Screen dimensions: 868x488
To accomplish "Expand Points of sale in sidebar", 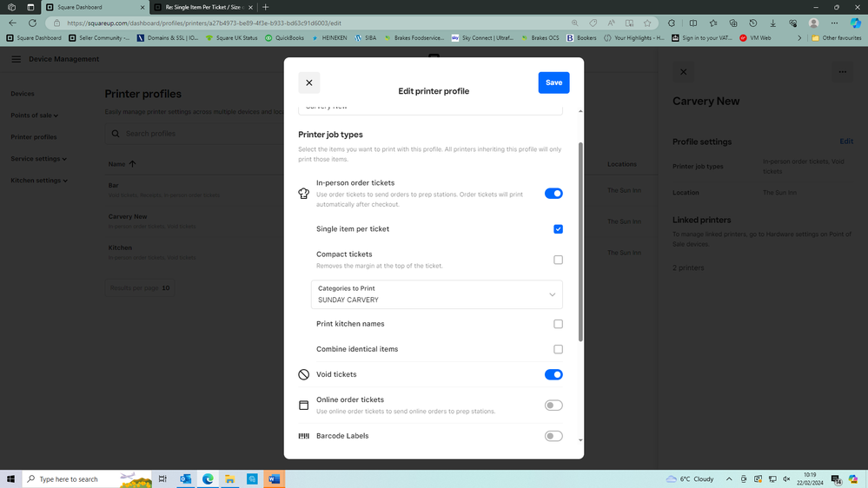I will 34,115.
